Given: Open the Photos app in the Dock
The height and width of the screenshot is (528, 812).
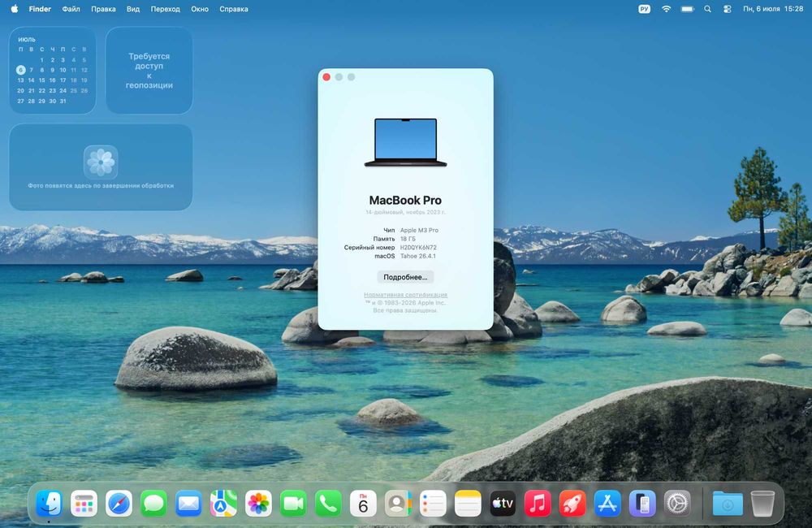Looking at the screenshot, I should [258, 503].
